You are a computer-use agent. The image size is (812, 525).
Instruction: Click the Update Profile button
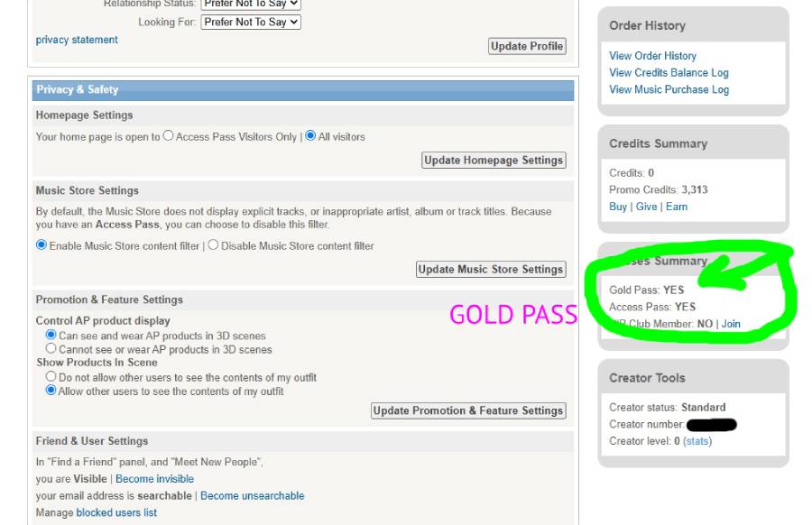[x=527, y=46]
